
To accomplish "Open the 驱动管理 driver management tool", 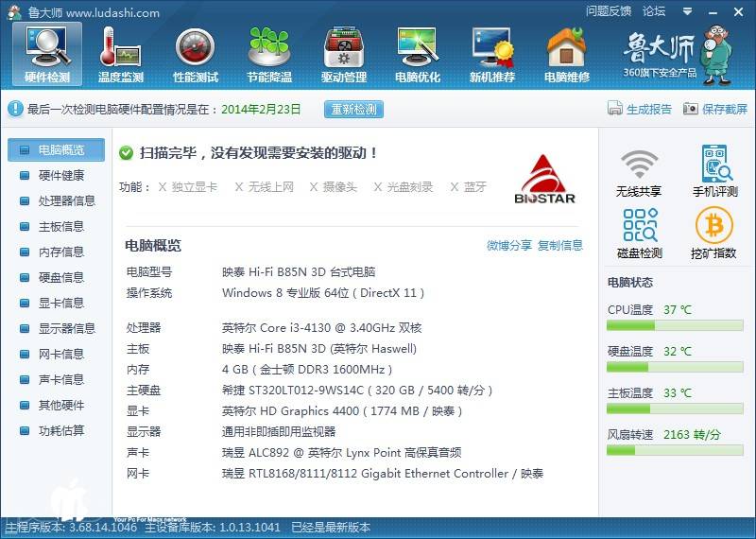I will [x=343, y=54].
